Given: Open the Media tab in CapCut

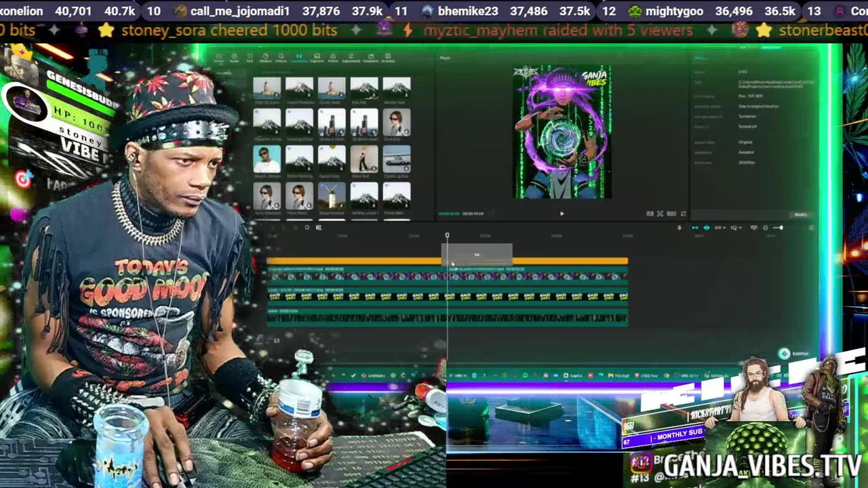Looking at the screenshot, I should point(218,58).
